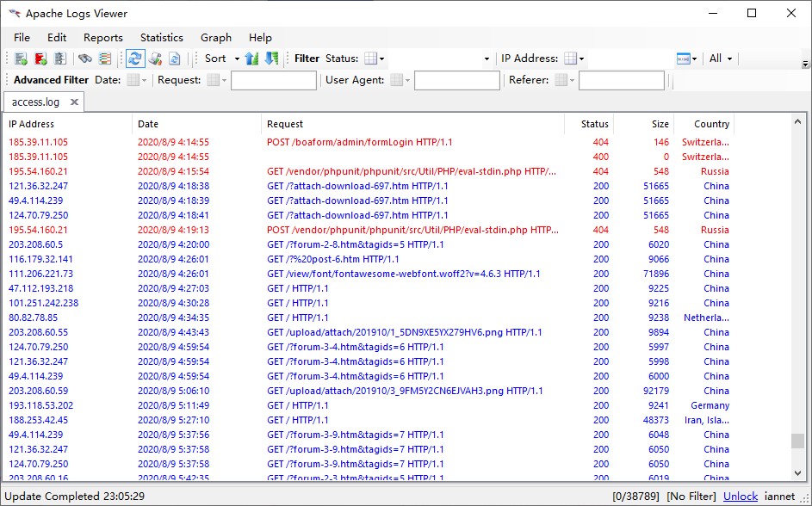Click the IP Address filter grid icon

(570, 59)
